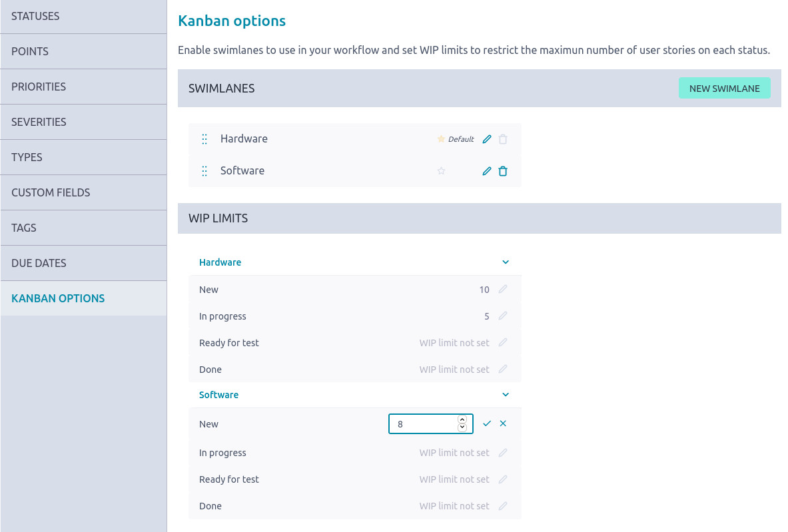Viewport: 788px width, 532px height.
Task: Grab the Software swimlane drag handle
Action: tap(204, 171)
